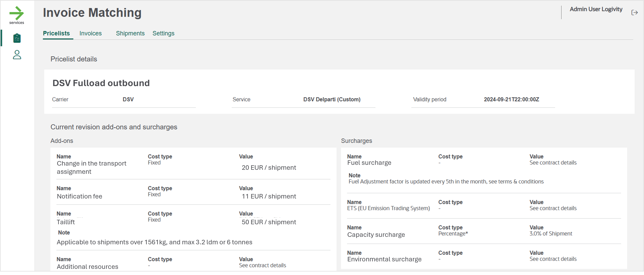Click the Add-ons section heading
The width and height of the screenshot is (644, 275).
(x=62, y=141)
